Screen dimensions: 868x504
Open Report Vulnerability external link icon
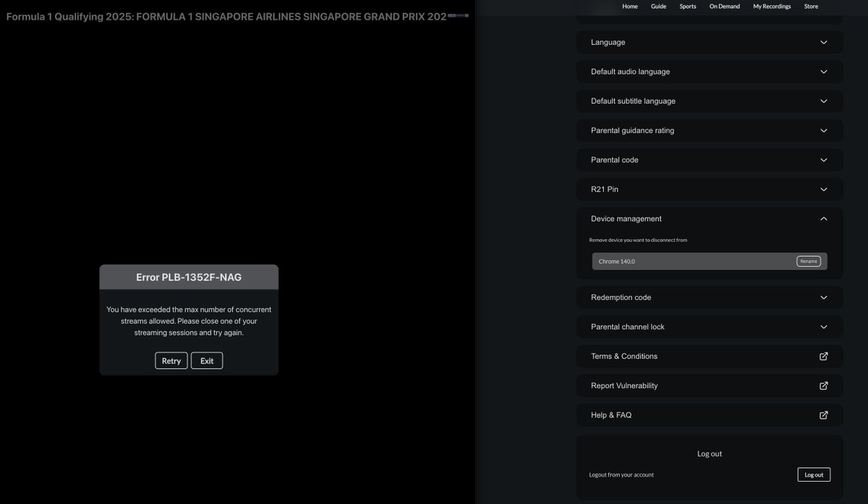tap(823, 385)
